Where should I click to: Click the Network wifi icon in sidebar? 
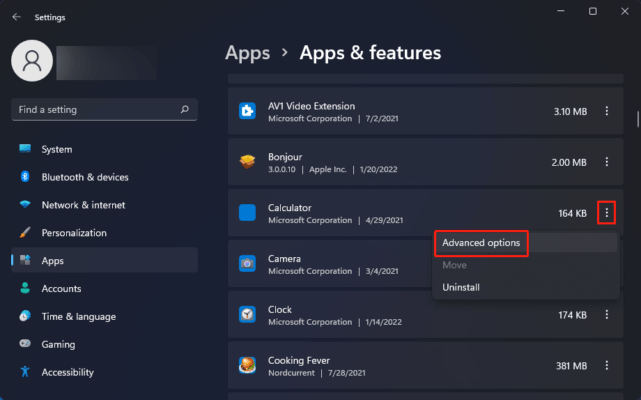pos(25,204)
